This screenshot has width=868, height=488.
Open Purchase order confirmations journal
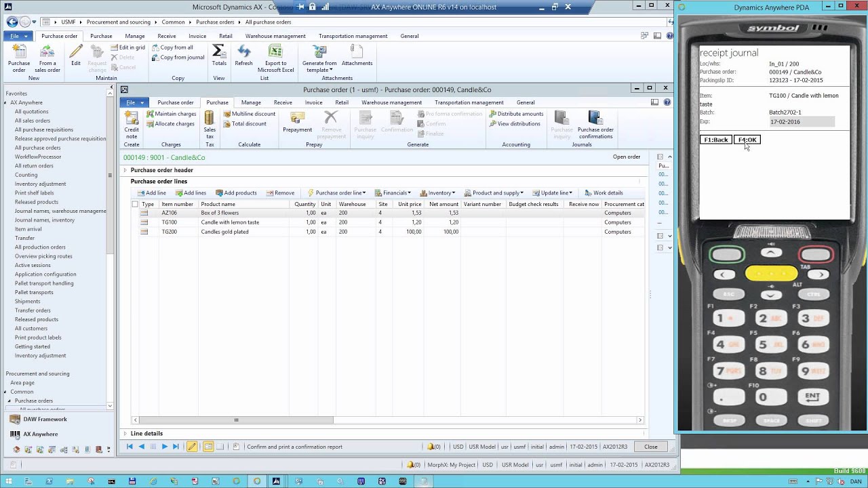595,124
